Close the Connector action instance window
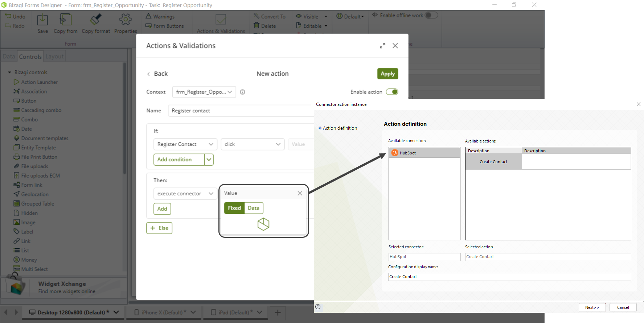This screenshot has width=644, height=323. (639, 104)
